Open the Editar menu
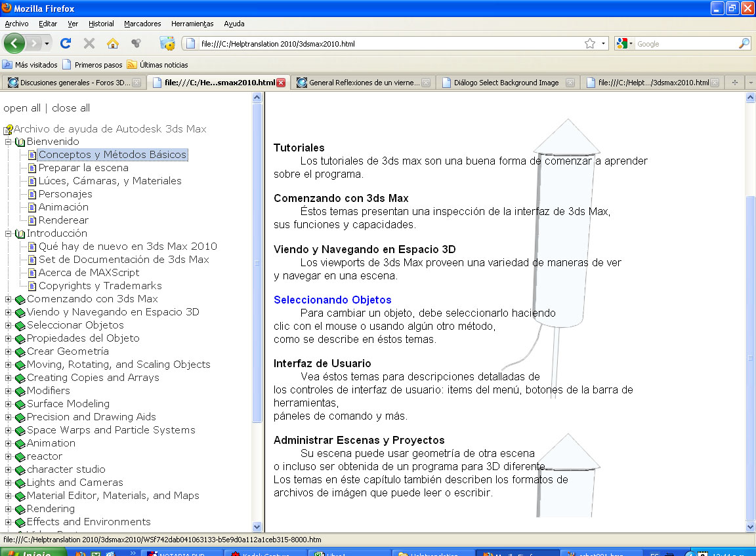The image size is (756, 556). click(x=48, y=24)
